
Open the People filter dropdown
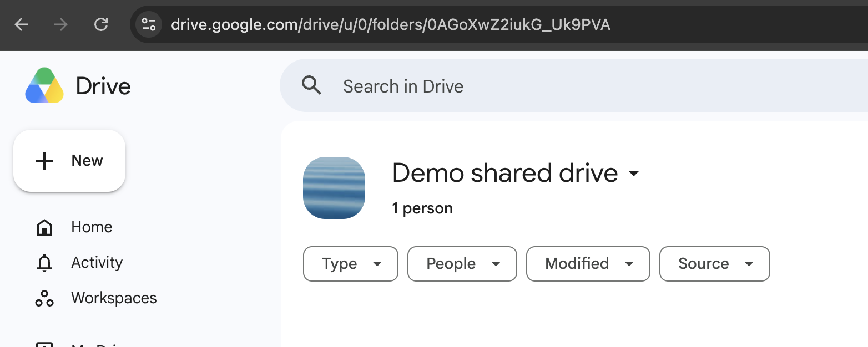(462, 264)
